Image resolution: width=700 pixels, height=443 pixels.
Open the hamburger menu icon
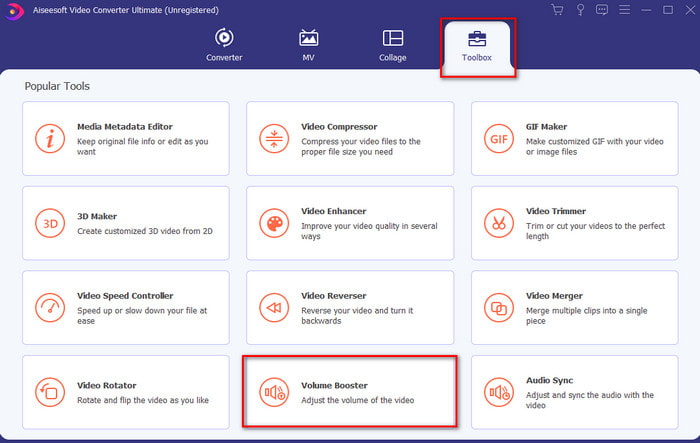tap(625, 10)
